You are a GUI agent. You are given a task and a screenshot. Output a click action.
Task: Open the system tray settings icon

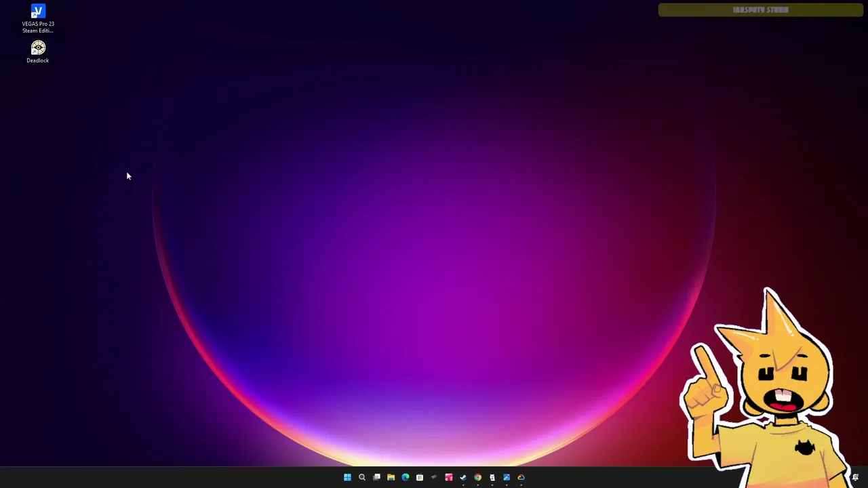tap(855, 477)
